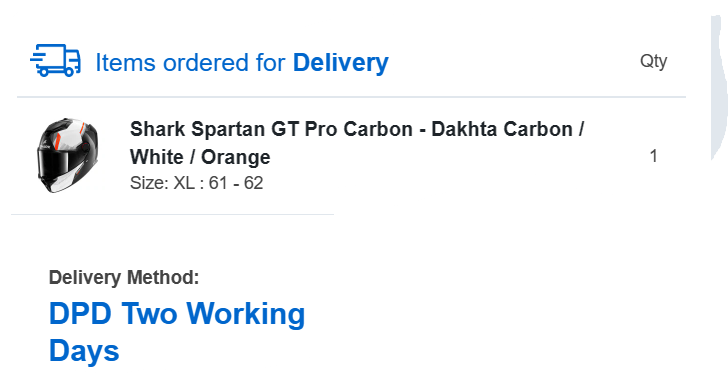Open the Shark helmet product thumbnail
The image size is (728, 373).
[68, 156]
